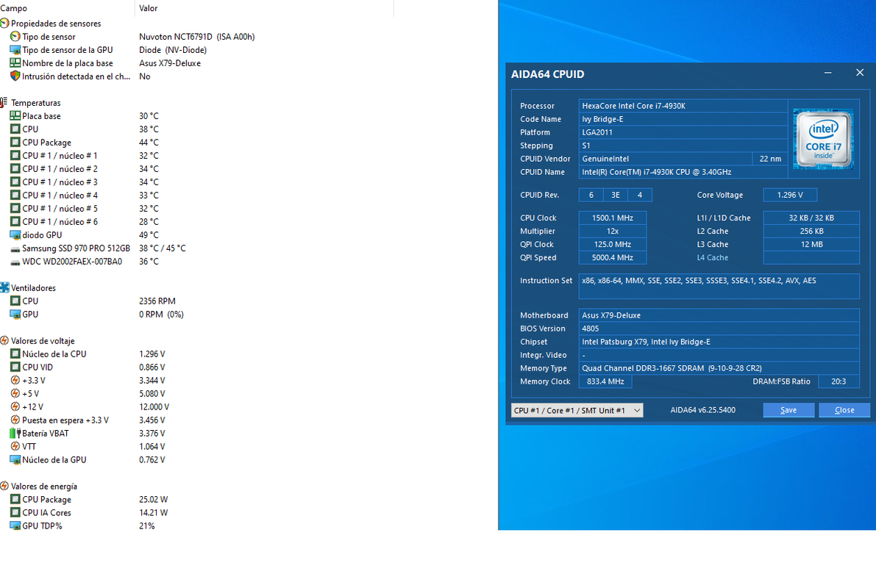Viewport: 876px width, 588px height.
Task: Click the BIOS Version 4805 field
Action: point(719,329)
